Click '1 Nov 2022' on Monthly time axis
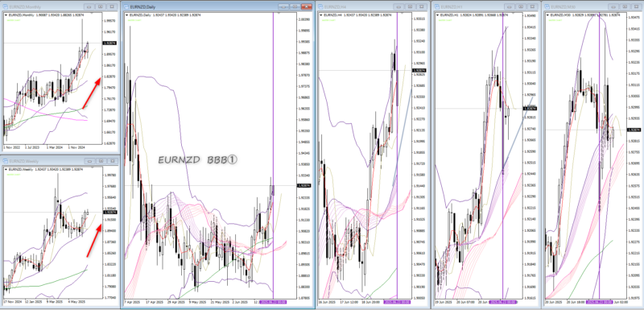The image size is (644, 310). (x=11, y=147)
